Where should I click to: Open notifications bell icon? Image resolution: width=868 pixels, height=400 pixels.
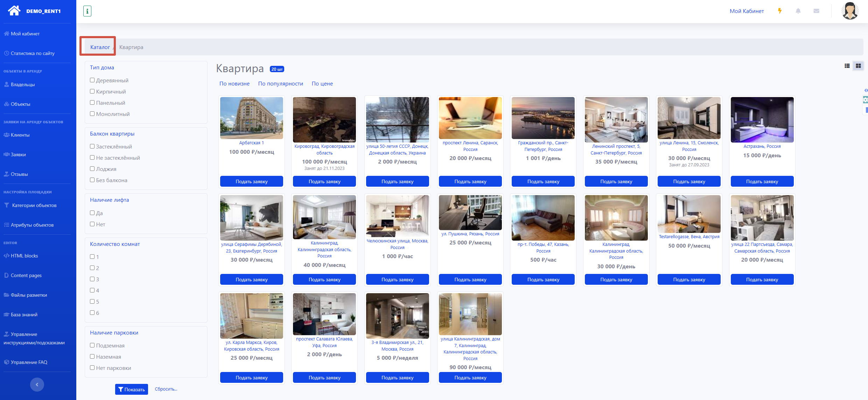798,11
